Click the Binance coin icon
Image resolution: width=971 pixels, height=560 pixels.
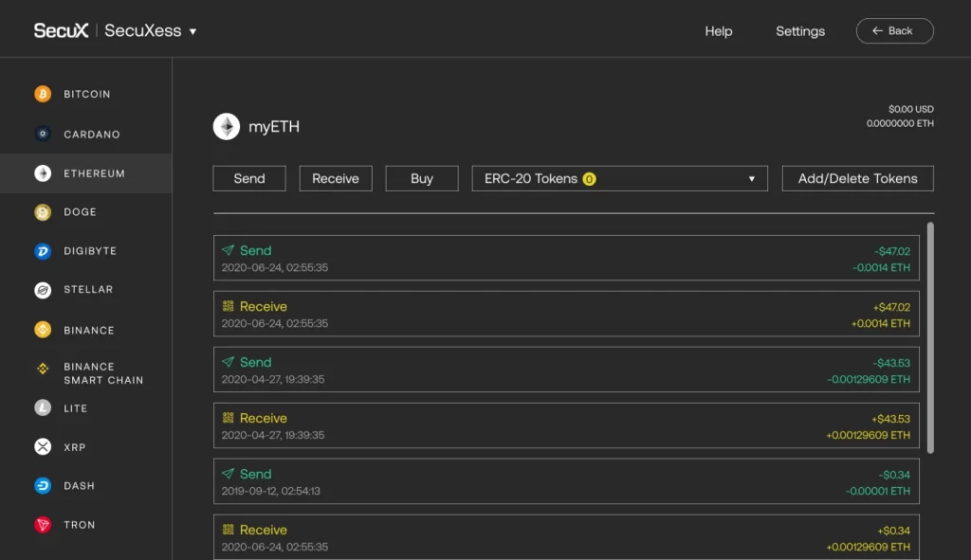click(43, 330)
